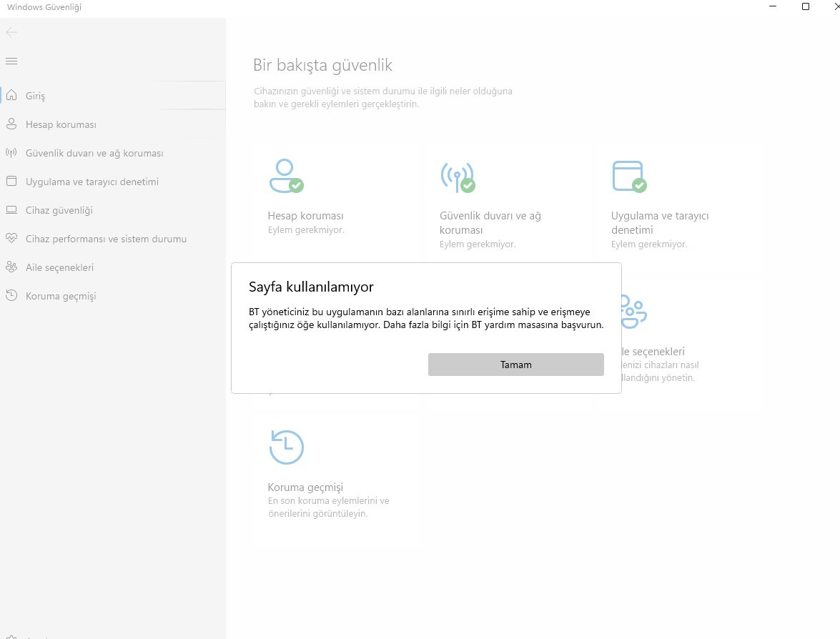Open Uygulama ve tarayıcı denetimi tile title

(660, 223)
